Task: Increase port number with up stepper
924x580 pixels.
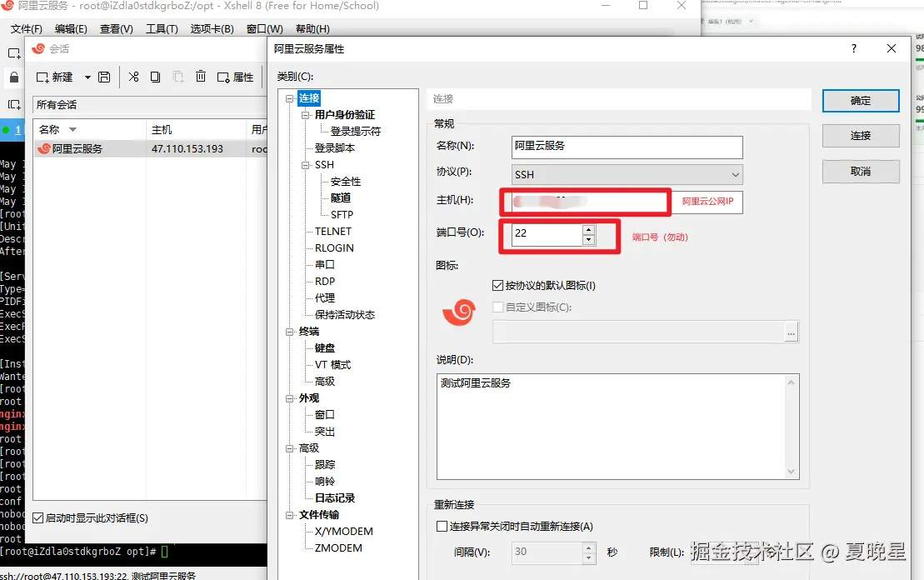Action: tap(589, 229)
